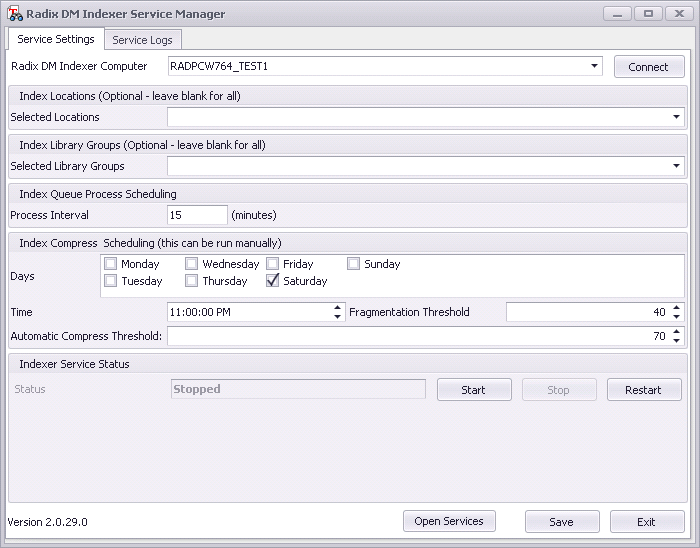
Task: Uncheck the Saturday checkbox
Action: [x=272, y=281]
